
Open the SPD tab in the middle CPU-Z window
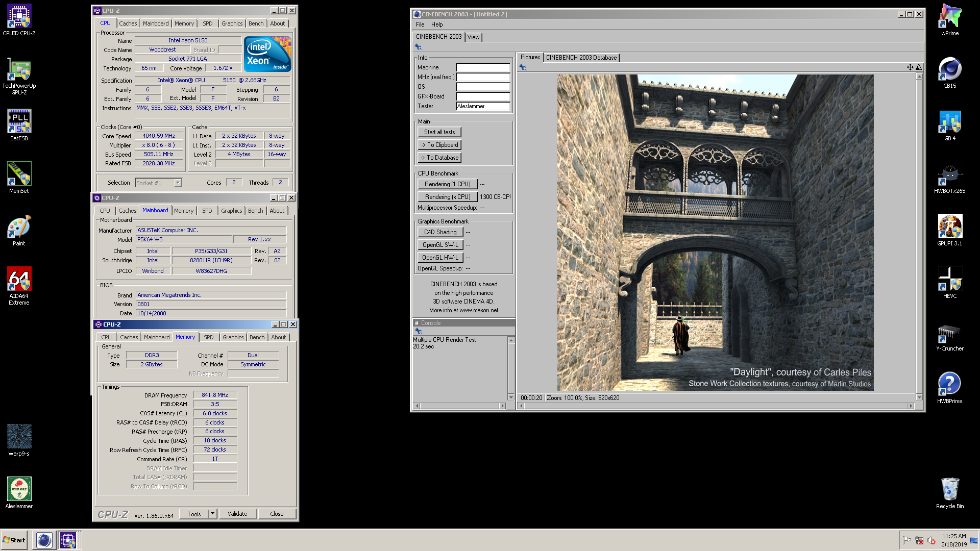[x=207, y=211]
